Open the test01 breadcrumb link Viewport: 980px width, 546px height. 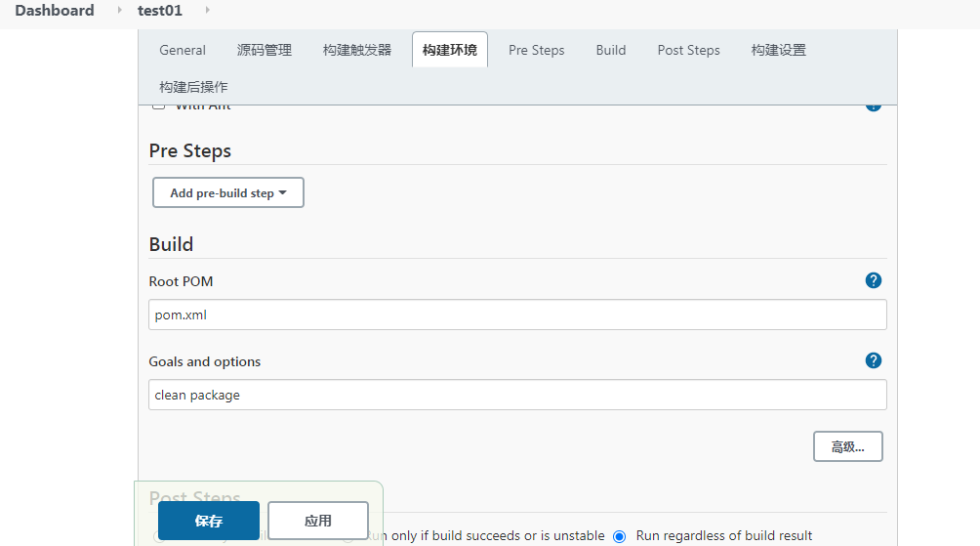point(160,11)
